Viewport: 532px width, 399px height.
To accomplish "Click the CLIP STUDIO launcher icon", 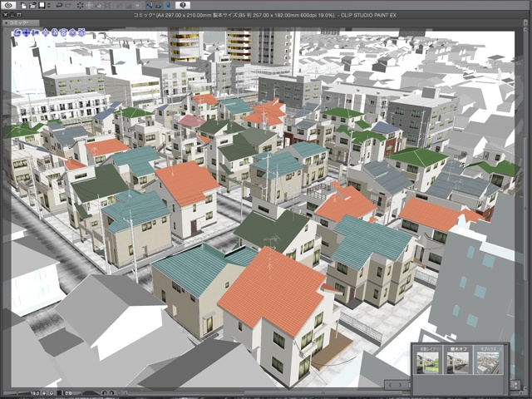I will click(7, 5).
